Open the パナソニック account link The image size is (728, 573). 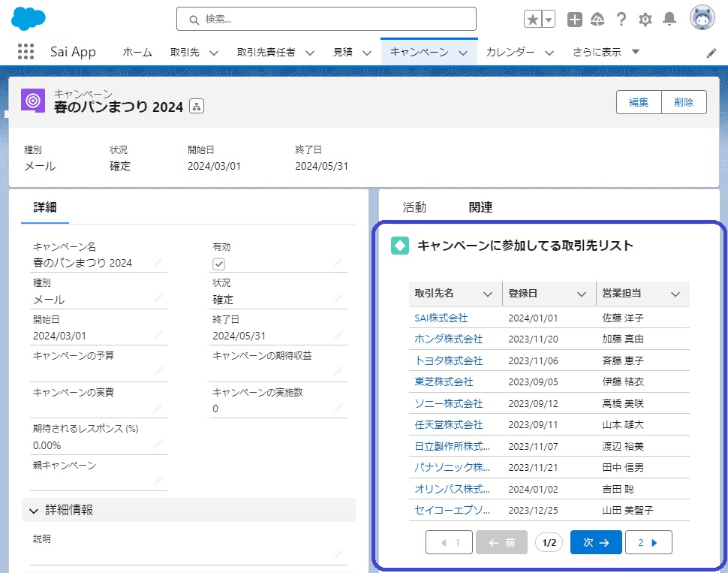(453, 467)
